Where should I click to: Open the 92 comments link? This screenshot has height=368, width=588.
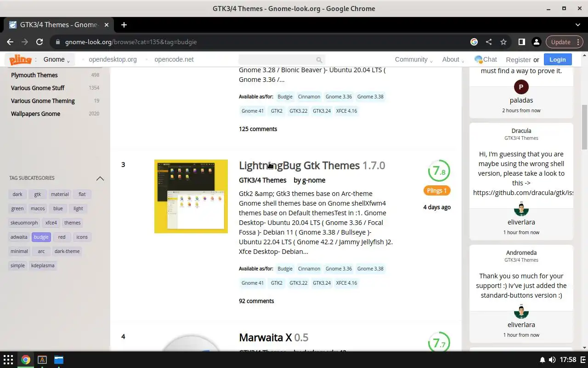256,301
